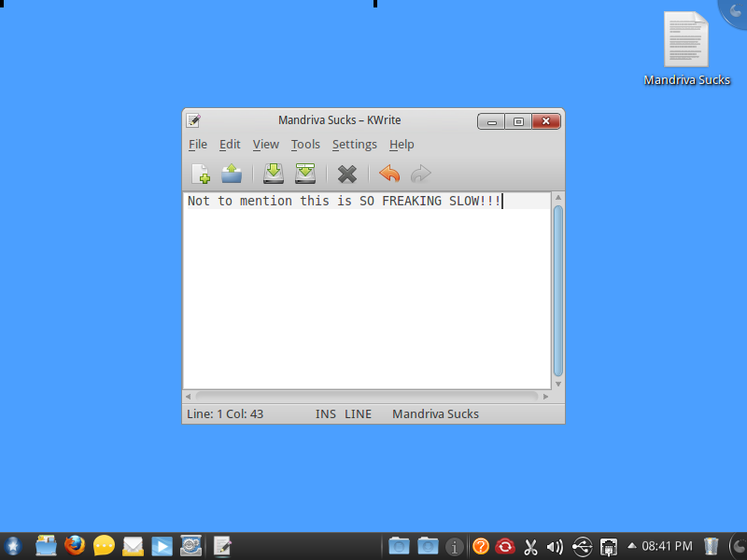The height and width of the screenshot is (560, 747).
Task: Click the gray info tray icon
Action: 455,547
